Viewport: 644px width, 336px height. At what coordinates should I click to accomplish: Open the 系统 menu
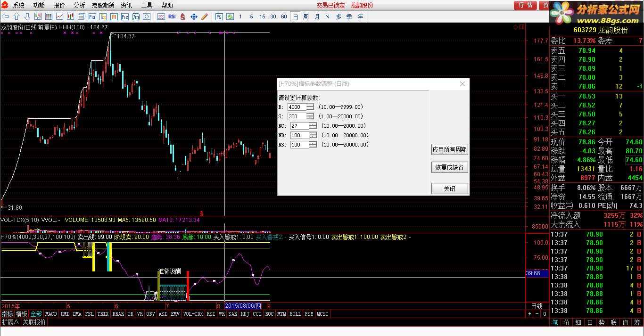pos(19,5)
